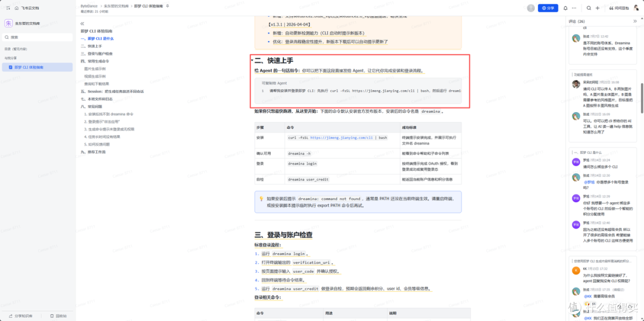Open the Feishu Docs home icon
This screenshot has width=644, height=321.
tap(17, 8)
